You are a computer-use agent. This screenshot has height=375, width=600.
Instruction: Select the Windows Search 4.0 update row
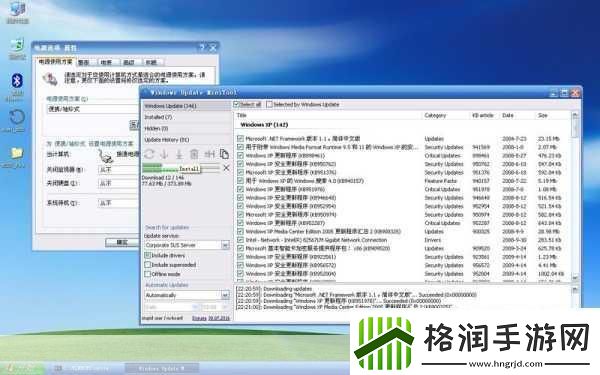[401, 181]
